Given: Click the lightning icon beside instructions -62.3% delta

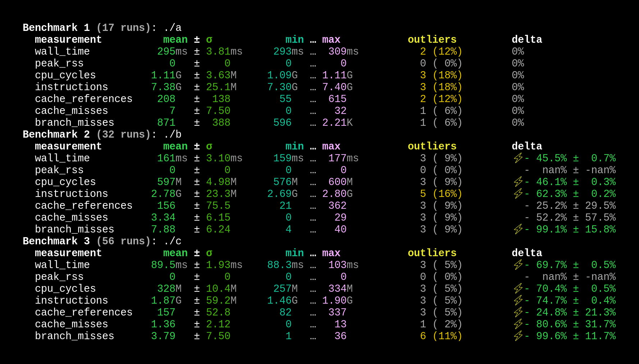Looking at the screenshot, I should click(518, 194).
